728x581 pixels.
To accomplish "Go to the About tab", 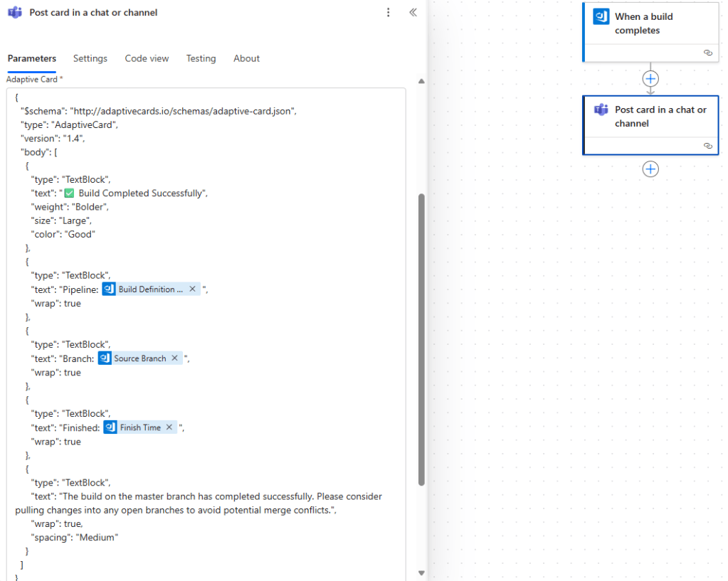I will pyautogui.click(x=246, y=58).
